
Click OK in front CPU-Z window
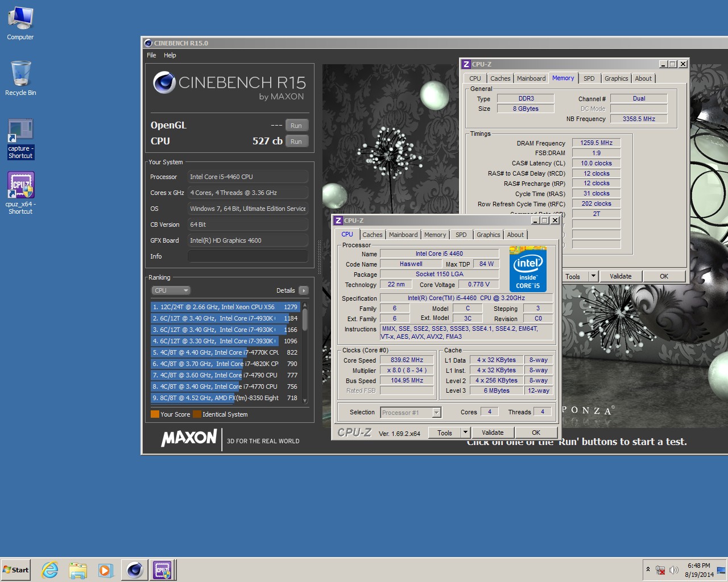pos(536,433)
